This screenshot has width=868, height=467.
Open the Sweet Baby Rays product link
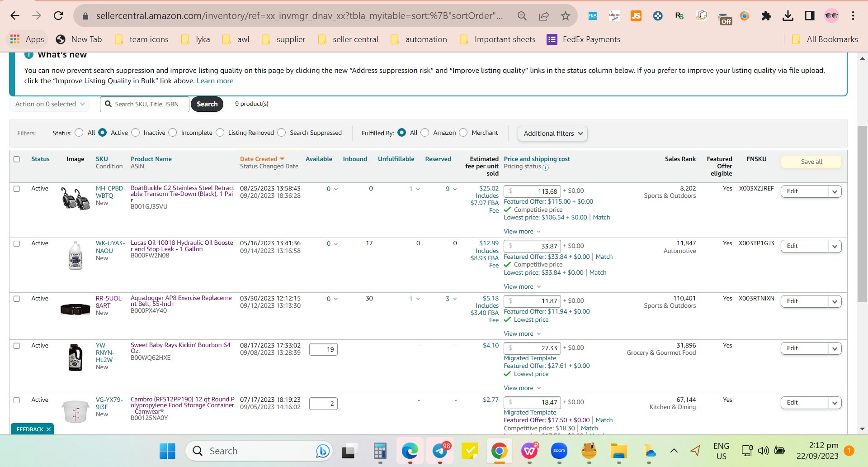pos(181,348)
